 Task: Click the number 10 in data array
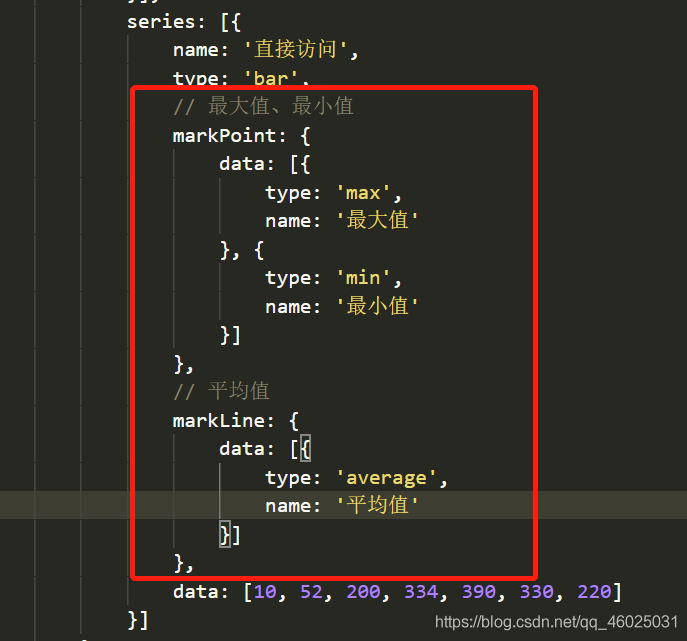pos(265,592)
